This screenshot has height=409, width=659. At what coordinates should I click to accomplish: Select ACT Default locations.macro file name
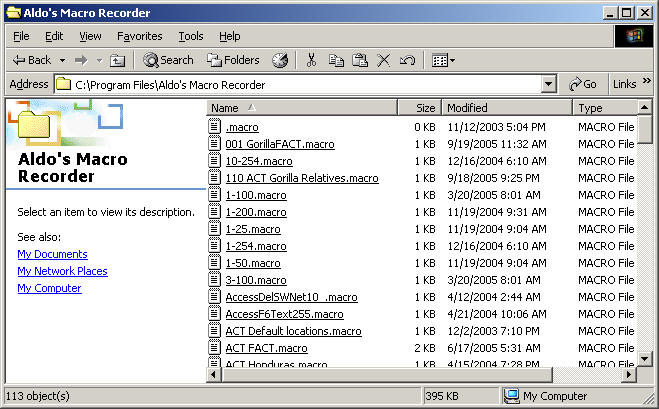coord(293,331)
